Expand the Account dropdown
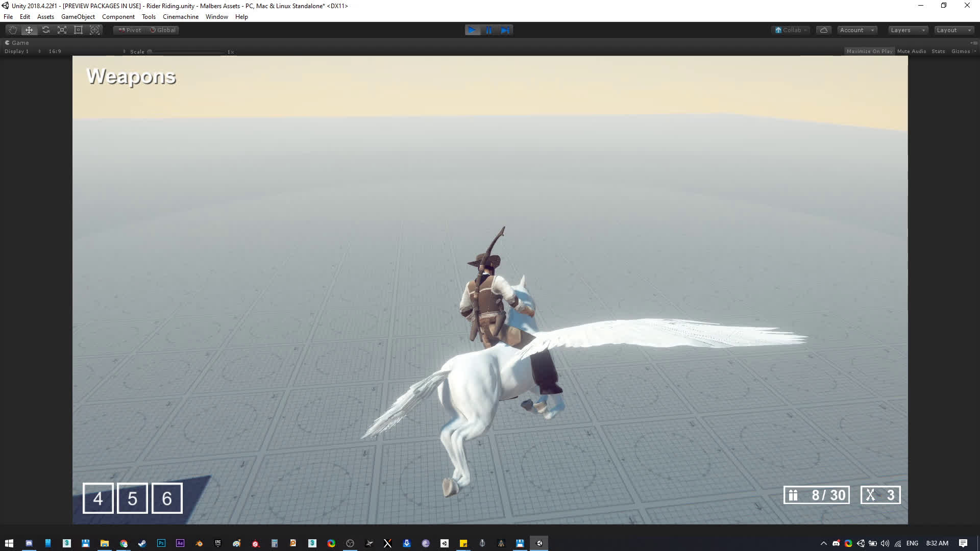Screen dimensions: 980x551 click(x=856, y=30)
